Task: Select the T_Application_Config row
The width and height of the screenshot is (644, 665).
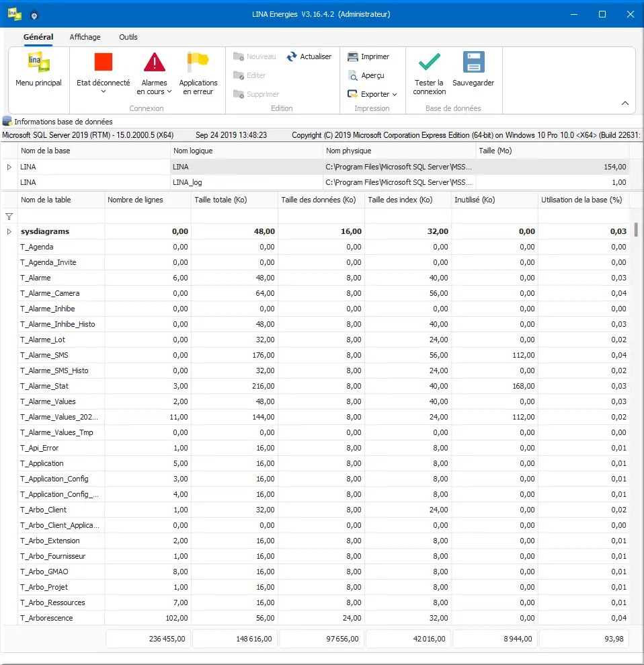Action: pyautogui.click(x=323, y=479)
